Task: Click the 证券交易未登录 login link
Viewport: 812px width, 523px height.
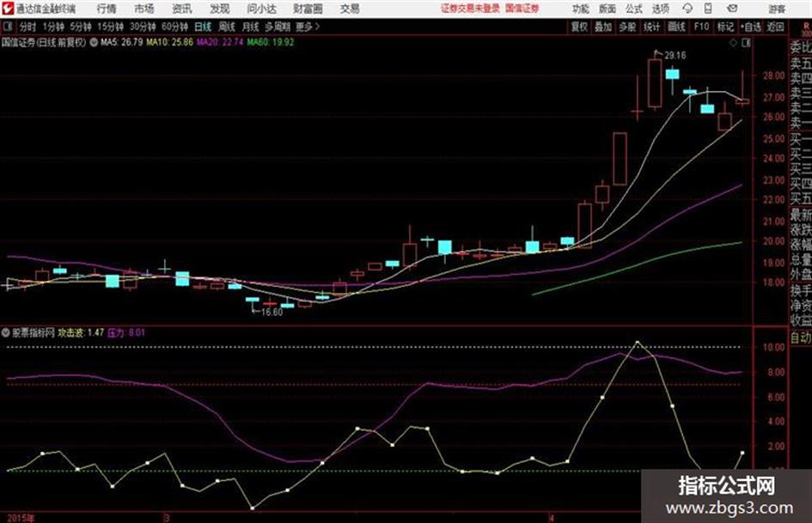Action: tap(470, 9)
